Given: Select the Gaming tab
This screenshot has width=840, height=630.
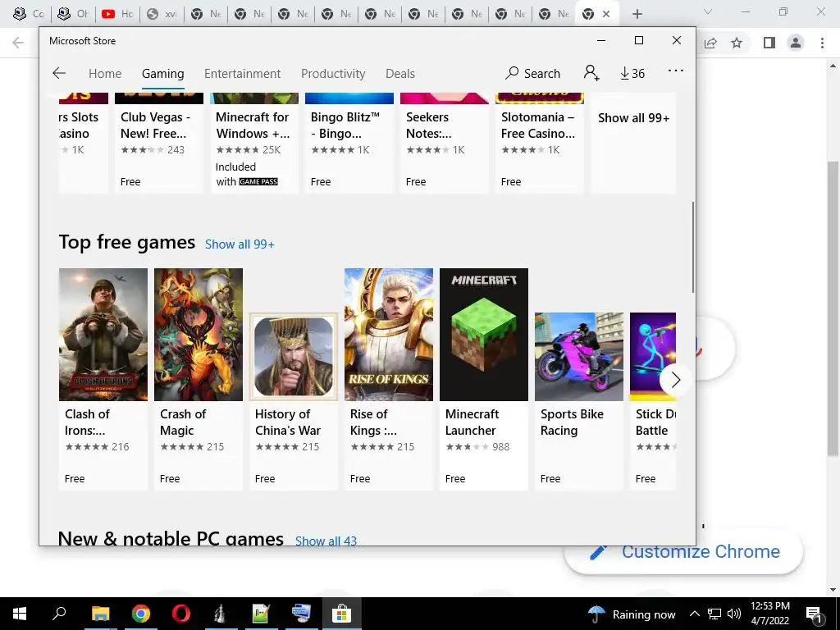Looking at the screenshot, I should (163, 73).
